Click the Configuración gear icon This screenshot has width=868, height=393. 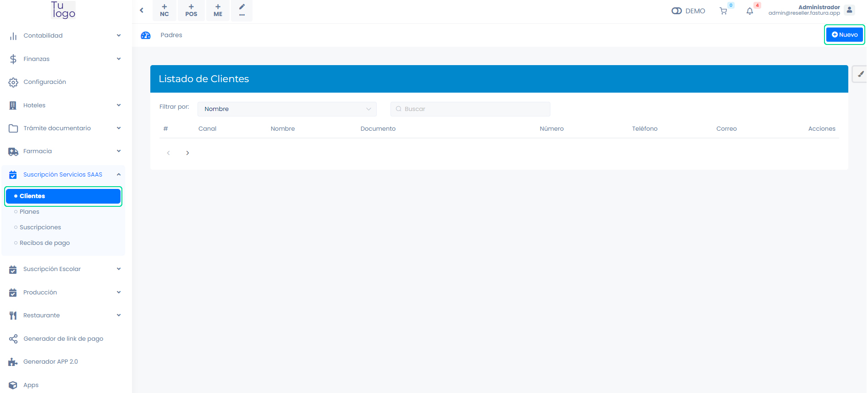point(13,82)
